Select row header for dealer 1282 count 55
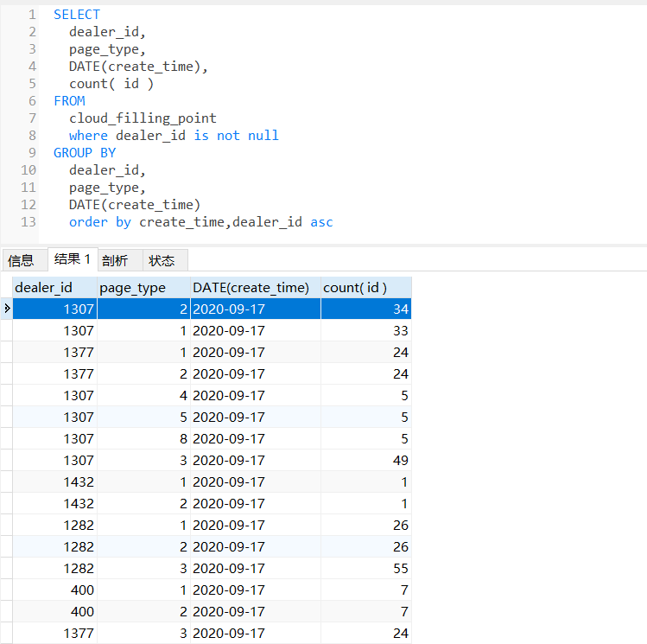The image size is (647, 644). tap(7, 569)
